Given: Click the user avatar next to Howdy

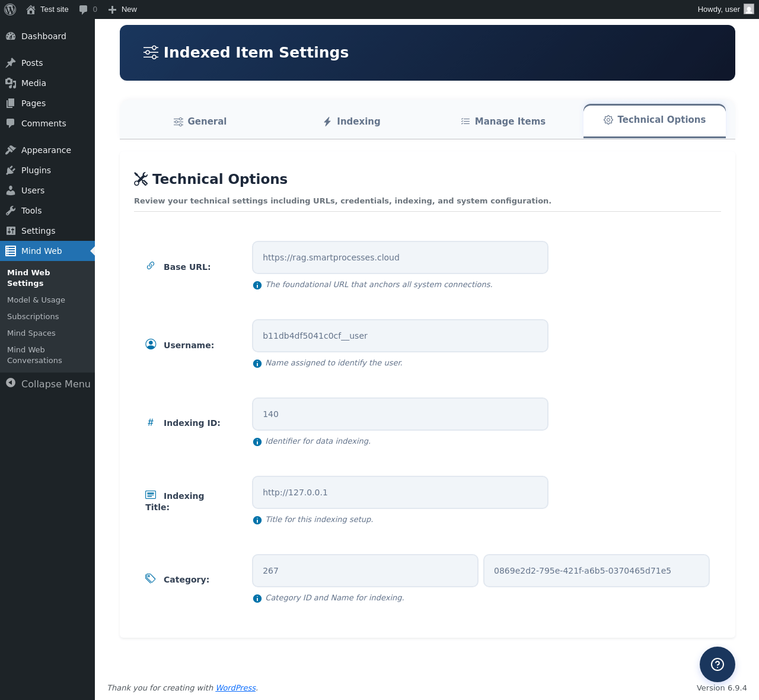Looking at the screenshot, I should [x=749, y=9].
